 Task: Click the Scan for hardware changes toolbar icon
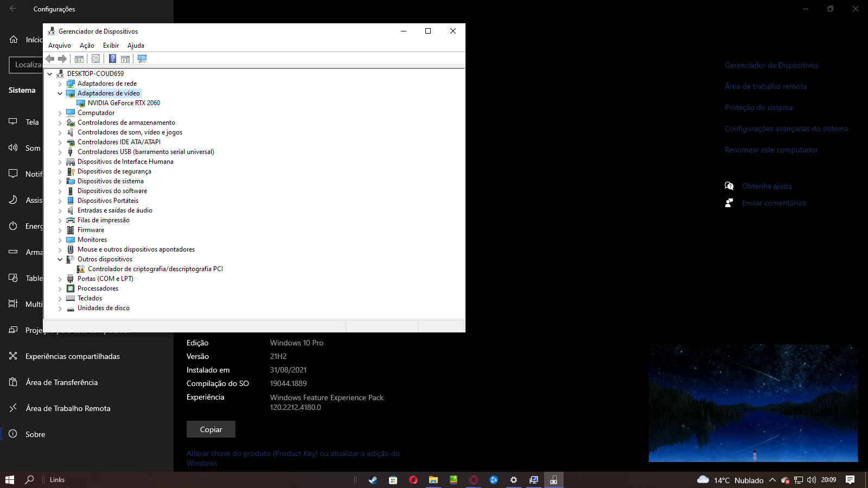(142, 59)
